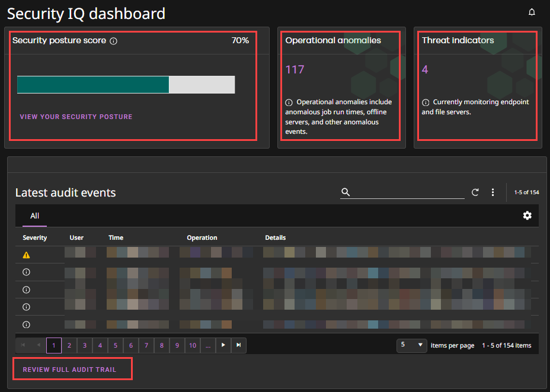Click the info severity icon on second row
550x392 pixels.
click(25, 272)
